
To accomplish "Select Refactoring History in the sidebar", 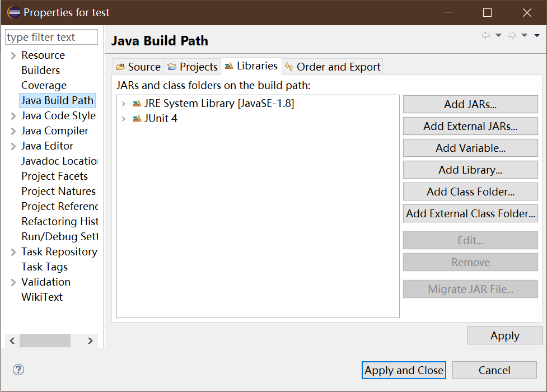I will click(59, 221).
